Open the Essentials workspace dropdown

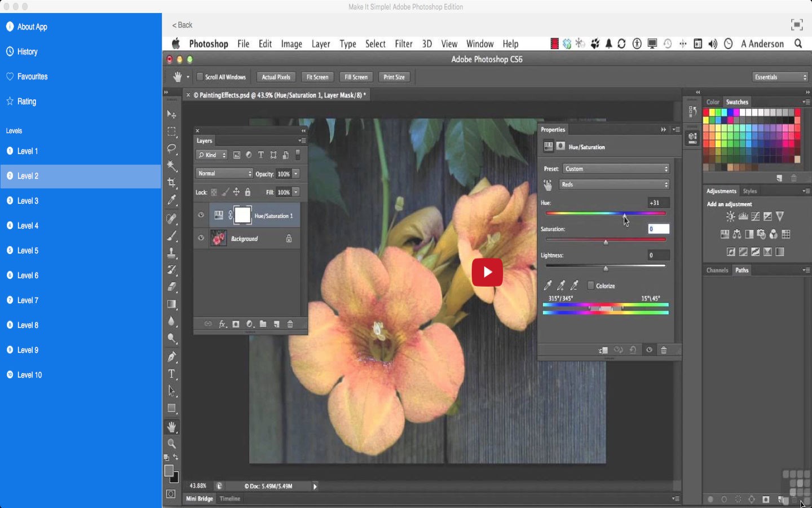781,77
